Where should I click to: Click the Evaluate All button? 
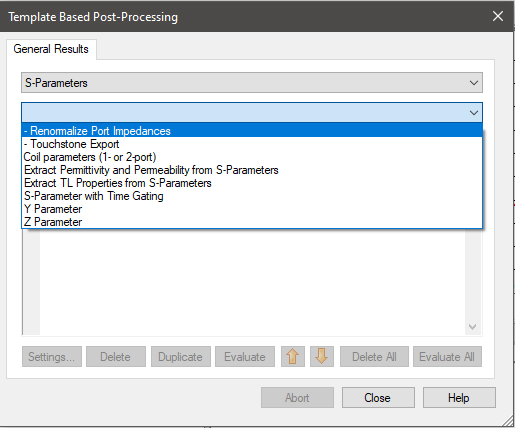click(x=447, y=357)
